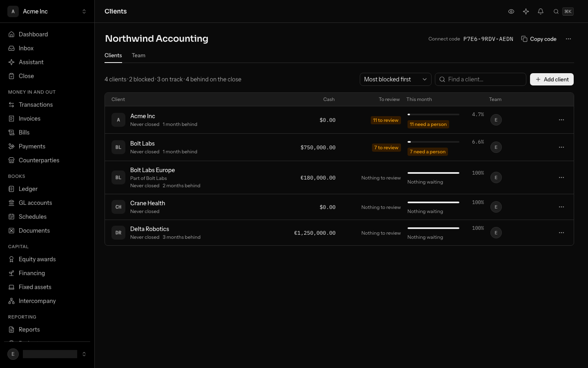The width and height of the screenshot is (588, 368).
Task: Open the Equity awards ribbon icon
Action: pyautogui.click(x=11, y=259)
